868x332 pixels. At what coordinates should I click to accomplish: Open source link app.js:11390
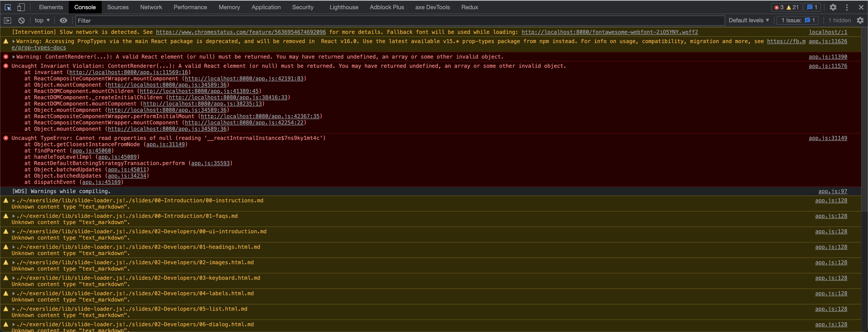click(828, 57)
